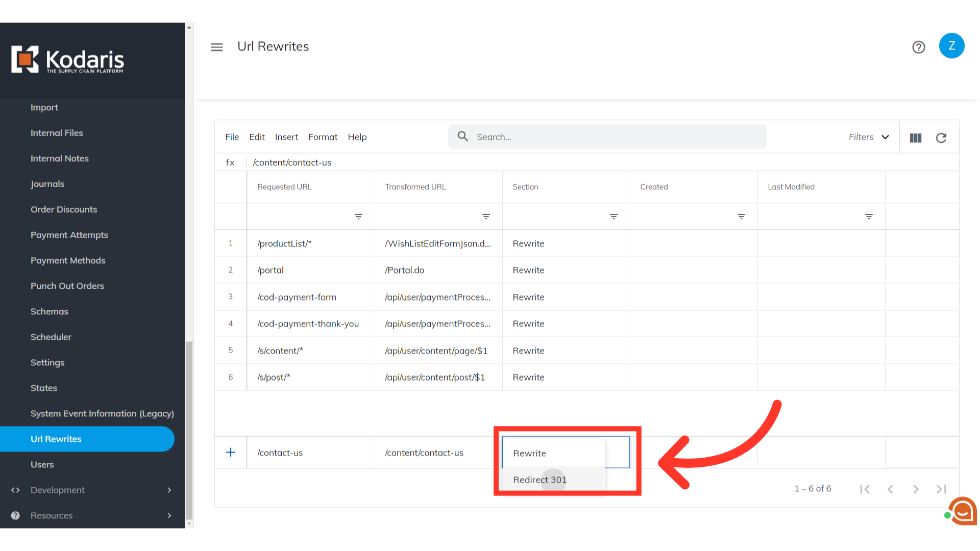Go to next page arrow
The image size is (980, 551).
916,489
